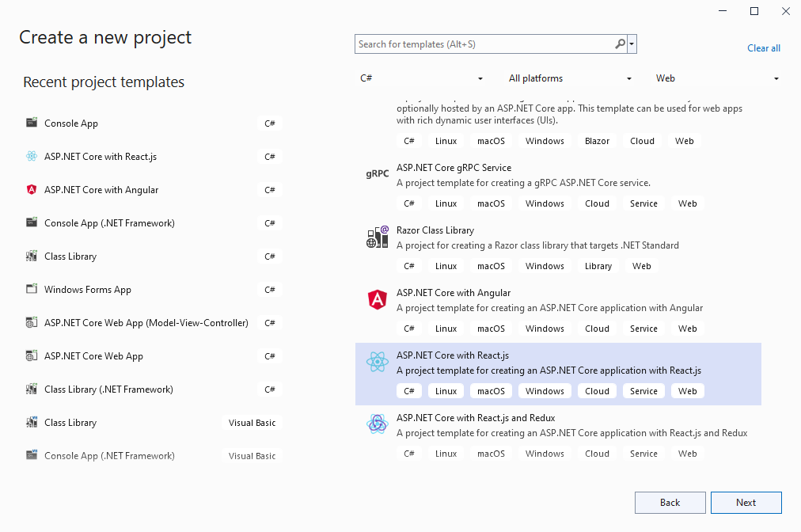Open recent ASP.NET Core Web App (Model-View-Controller) entry
801x532 pixels.
click(154, 322)
